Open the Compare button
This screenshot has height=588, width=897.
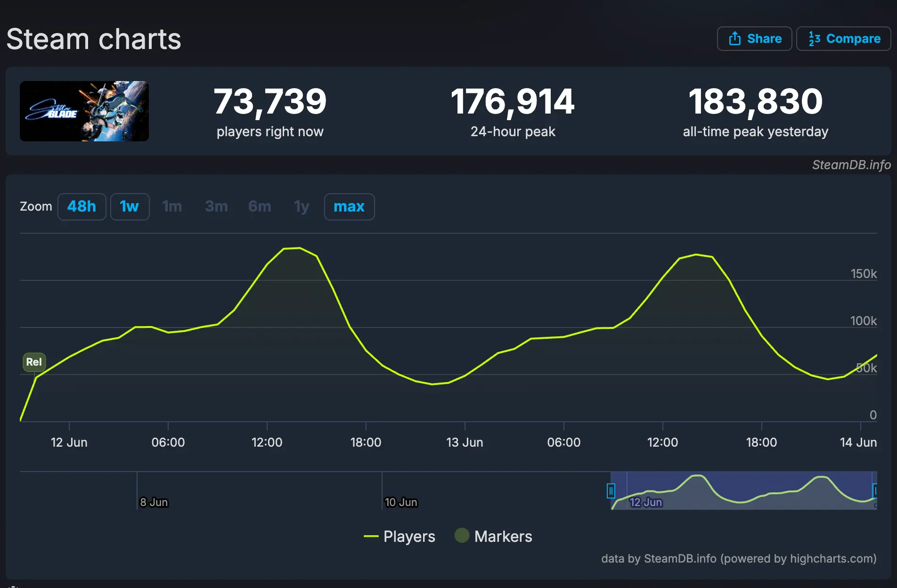pyautogui.click(x=843, y=39)
